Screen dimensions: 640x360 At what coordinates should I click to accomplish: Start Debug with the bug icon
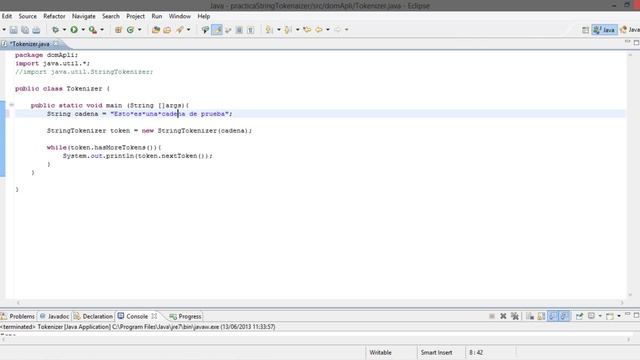click(x=55, y=30)
